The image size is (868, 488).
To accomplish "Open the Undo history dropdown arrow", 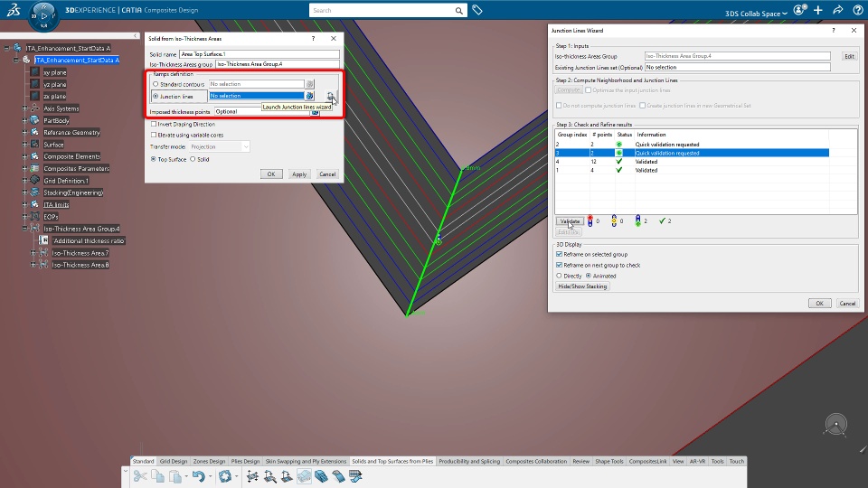I will 211,476.
